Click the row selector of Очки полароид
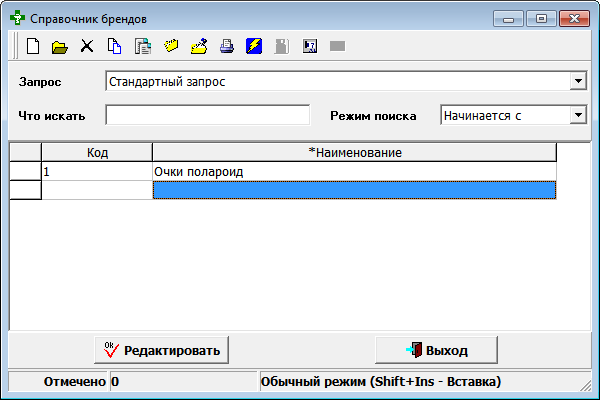Viewport: 600px width, 400px height. tap(25, 171)
